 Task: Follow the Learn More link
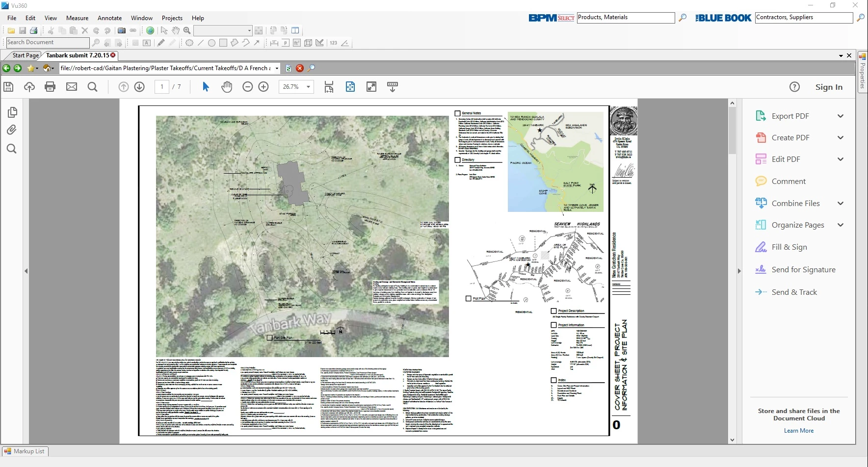[x=798, y=431]
